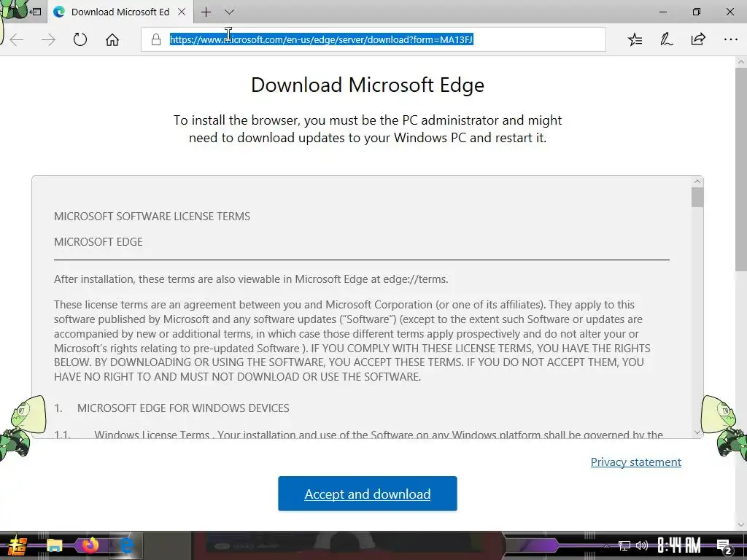Click 'After installation, these terms' line
The height and width of the screenshot is (560, 747).
pos(251,279)
